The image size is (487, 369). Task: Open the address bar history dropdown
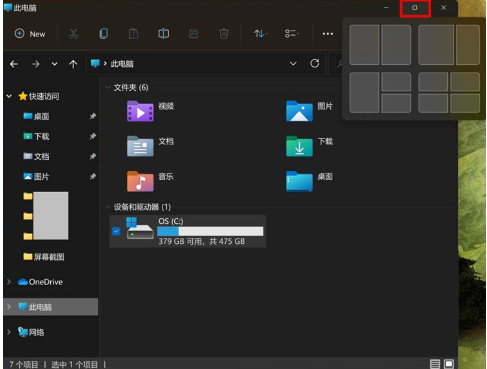[293, 63]
